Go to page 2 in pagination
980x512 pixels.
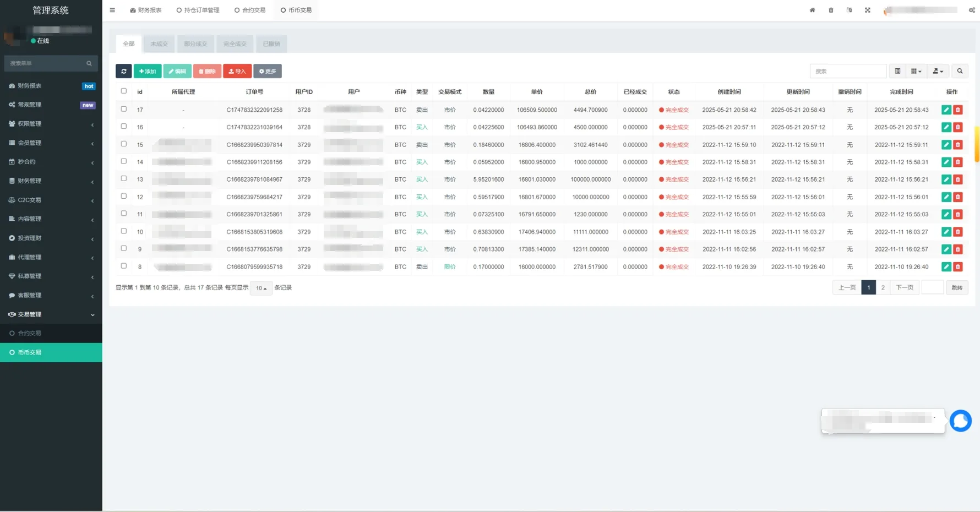coord(883,287)
